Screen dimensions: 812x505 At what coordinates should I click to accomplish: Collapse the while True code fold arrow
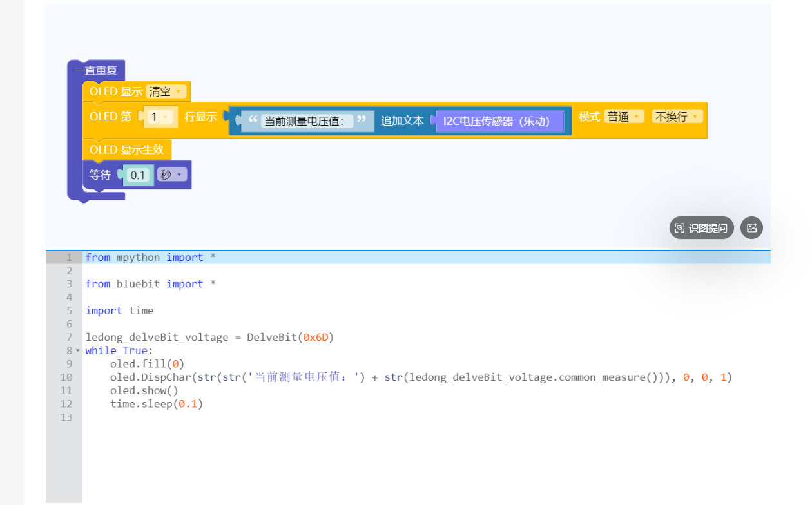78,350
